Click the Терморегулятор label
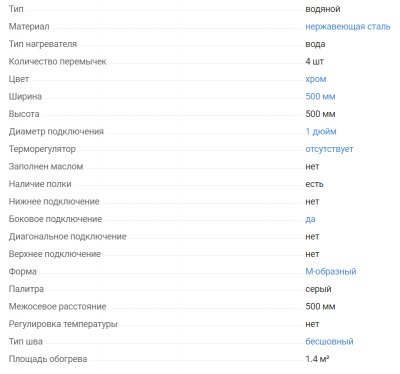Image resolution: width=400 pixels, height=374 pixels. coord(42,149)
